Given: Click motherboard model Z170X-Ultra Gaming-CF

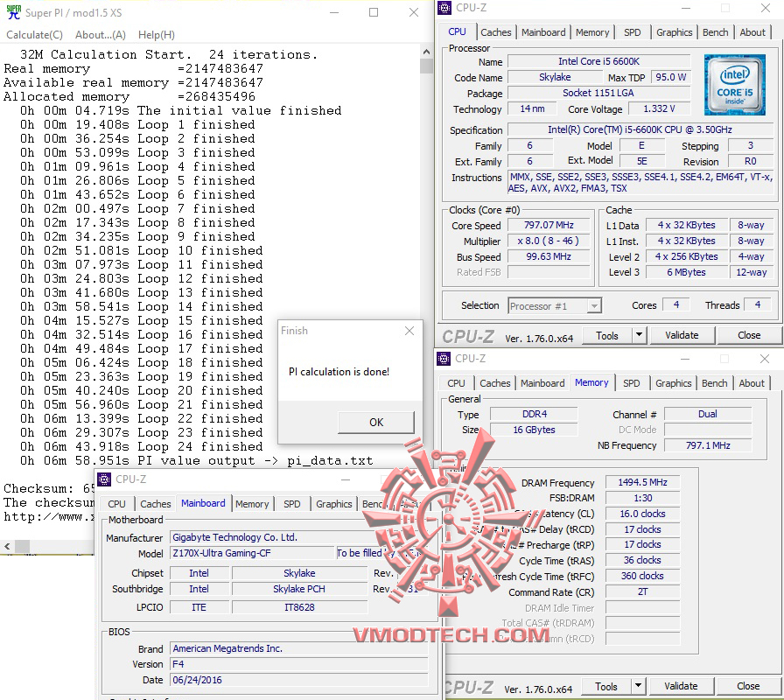Looking at the screenshot, I should tap(252, 554).
